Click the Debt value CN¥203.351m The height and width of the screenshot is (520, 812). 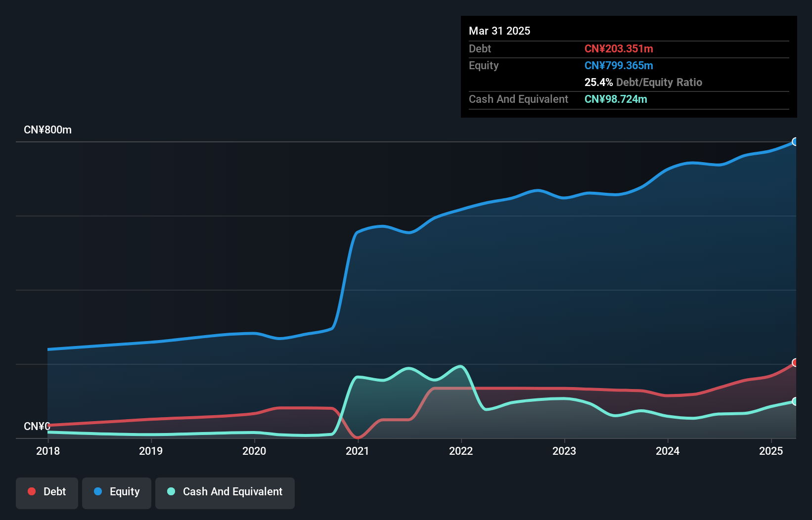click(619, 48)
